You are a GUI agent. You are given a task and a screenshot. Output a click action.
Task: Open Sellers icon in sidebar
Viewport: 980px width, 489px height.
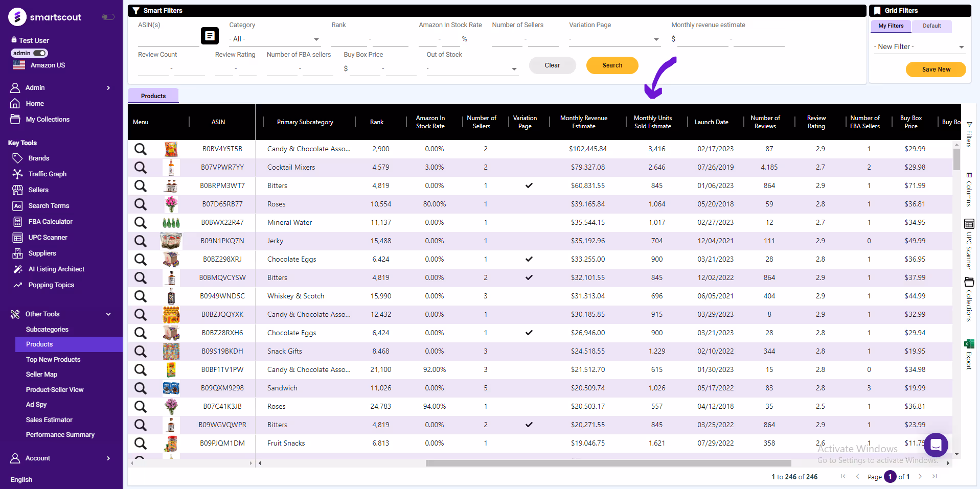point(17,190)
